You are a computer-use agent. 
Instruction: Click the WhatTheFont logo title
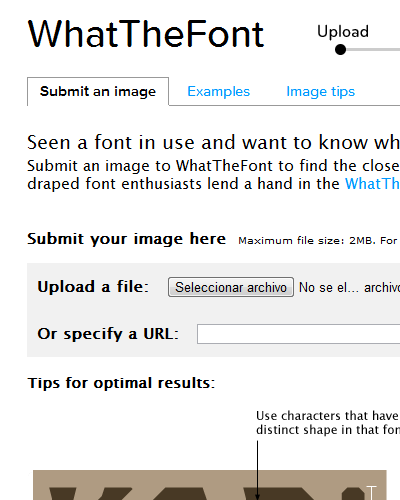click(x=146, y=34)
